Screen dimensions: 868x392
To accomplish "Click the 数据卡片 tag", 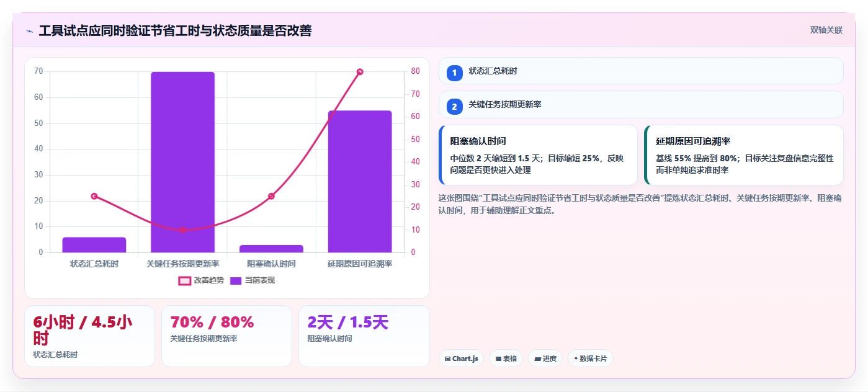I will pos(591,359).
